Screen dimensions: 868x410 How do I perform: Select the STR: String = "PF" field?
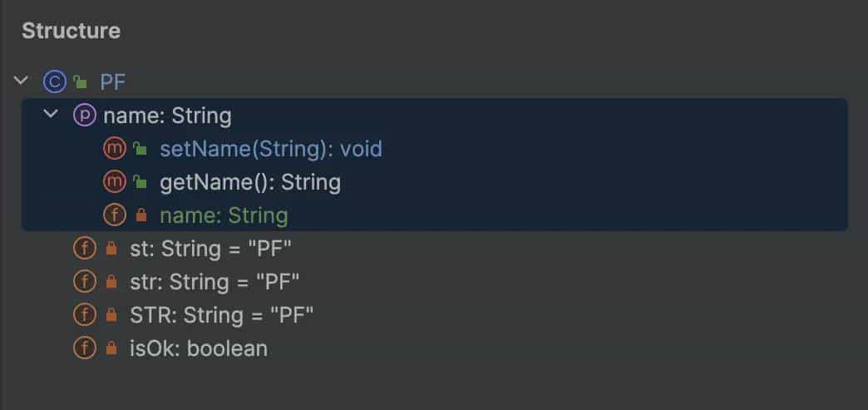click(222, 315)
